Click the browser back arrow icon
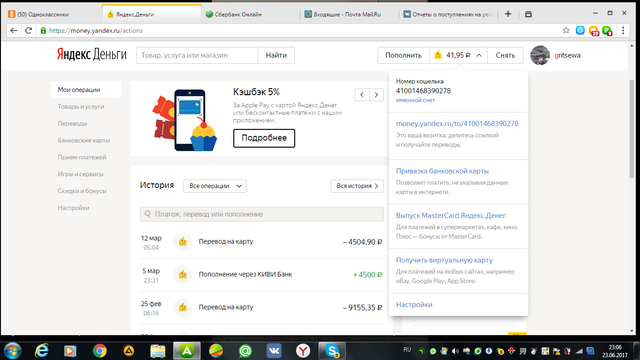 pos(13,31)
